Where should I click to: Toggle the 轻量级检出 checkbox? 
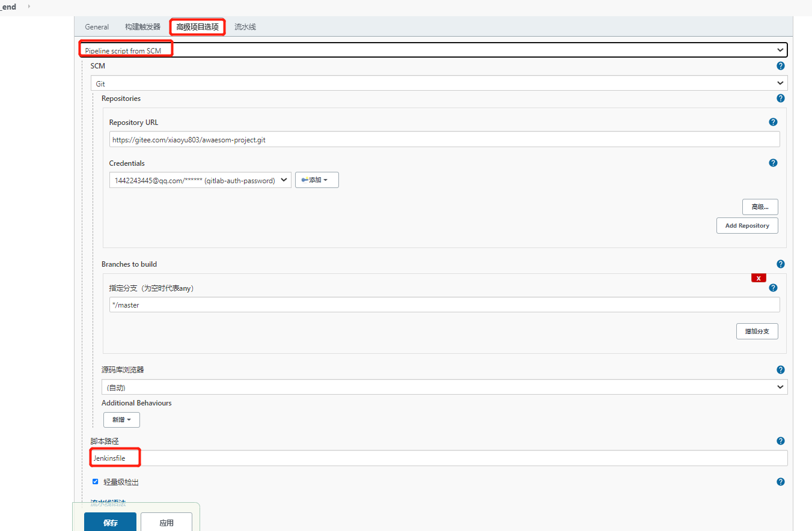95,482
